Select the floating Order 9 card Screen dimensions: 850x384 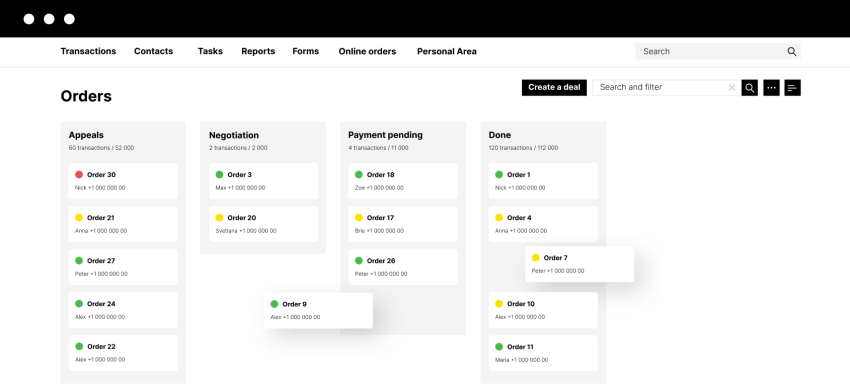318,310
